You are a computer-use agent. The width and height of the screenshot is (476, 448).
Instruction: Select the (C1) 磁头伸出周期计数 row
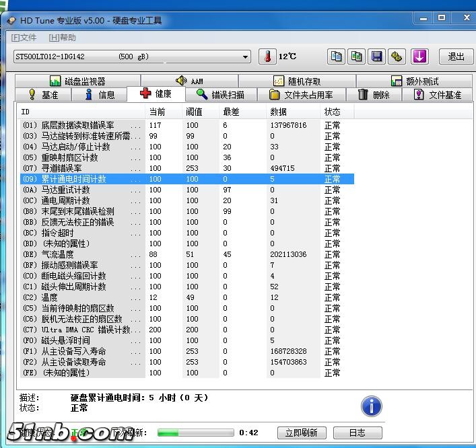tap(187, 287)
